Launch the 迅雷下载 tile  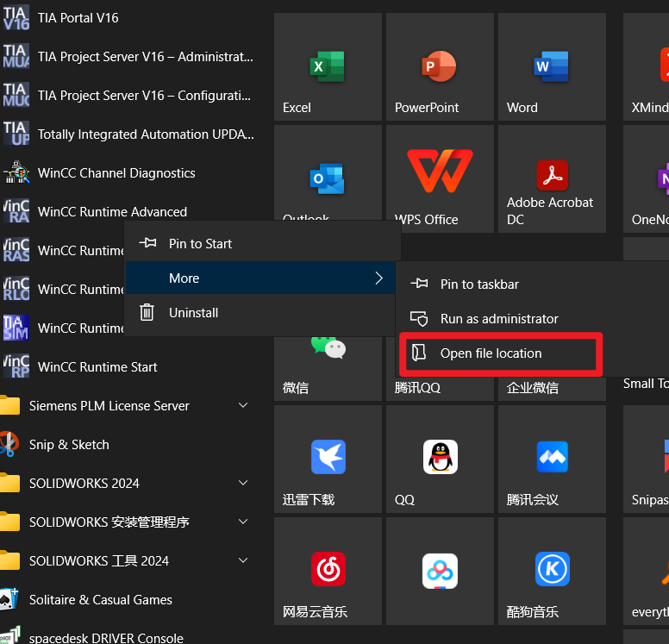[x=328, y=460]
